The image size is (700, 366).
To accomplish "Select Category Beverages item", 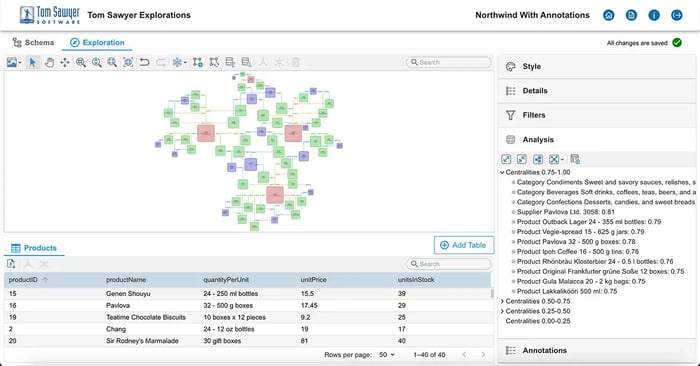I will click(606, 192).
